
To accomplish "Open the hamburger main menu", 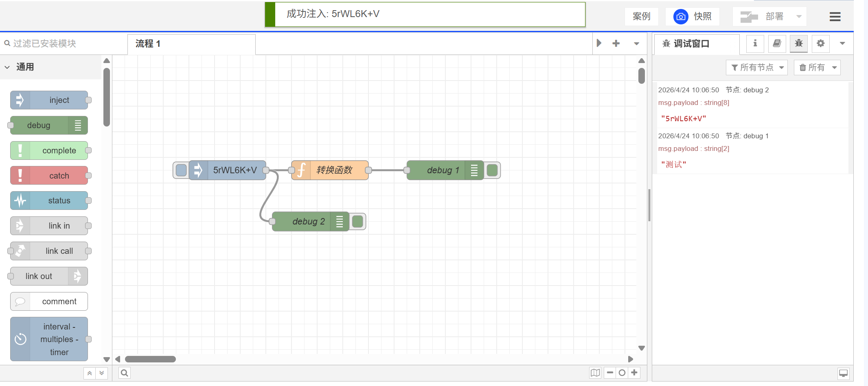I will 835,17.
